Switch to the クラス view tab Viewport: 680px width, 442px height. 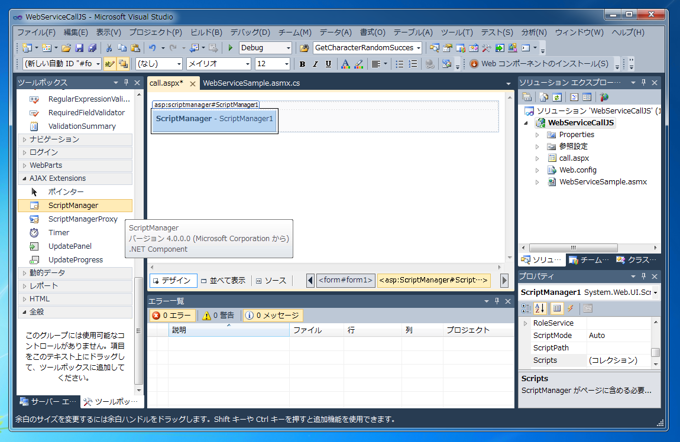(636, 260)
